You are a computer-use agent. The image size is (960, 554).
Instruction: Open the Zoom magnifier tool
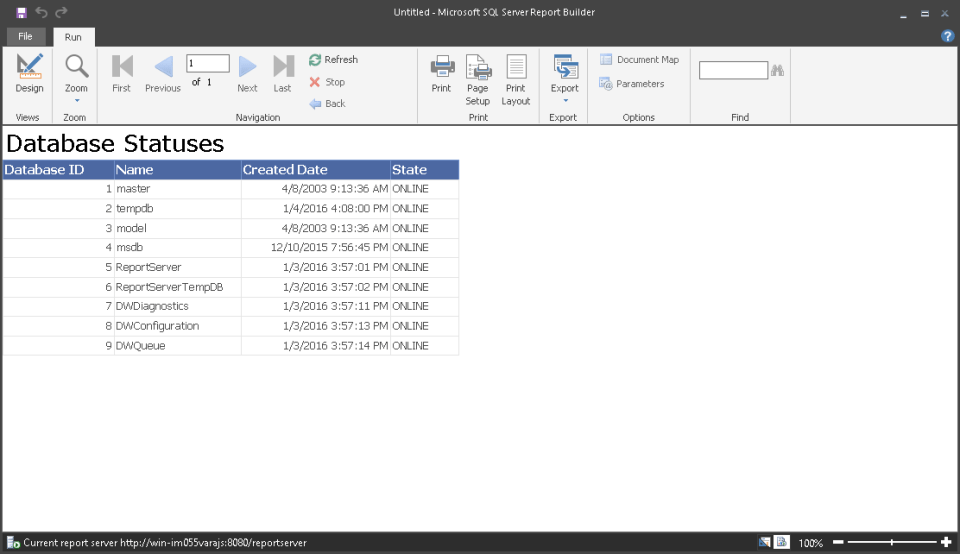pyautogui.click(x=77, y=67)
